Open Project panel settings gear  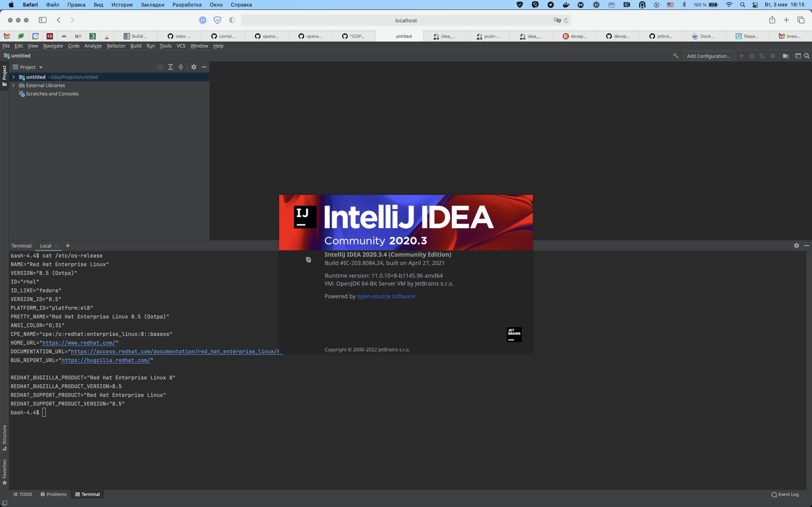pyautogui.click(x=194, y=67)
